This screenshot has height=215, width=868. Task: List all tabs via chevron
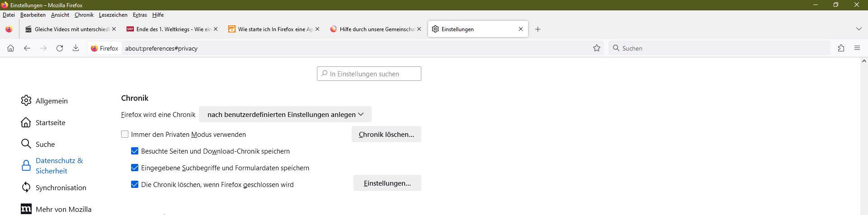click(x=859, y=29)
